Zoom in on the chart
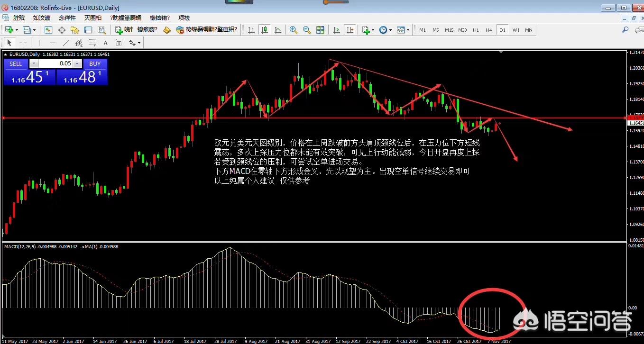 click(x=294, y=30)
